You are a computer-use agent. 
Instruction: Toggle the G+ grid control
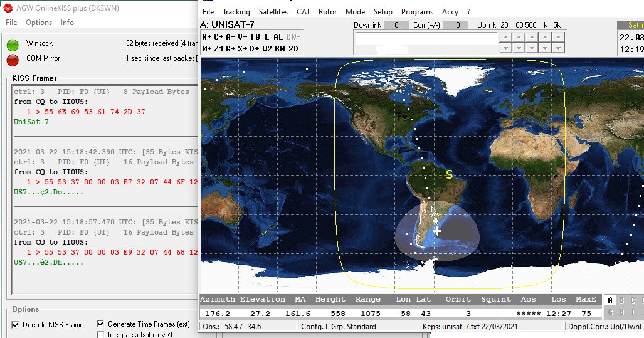(x=231, y=49)
